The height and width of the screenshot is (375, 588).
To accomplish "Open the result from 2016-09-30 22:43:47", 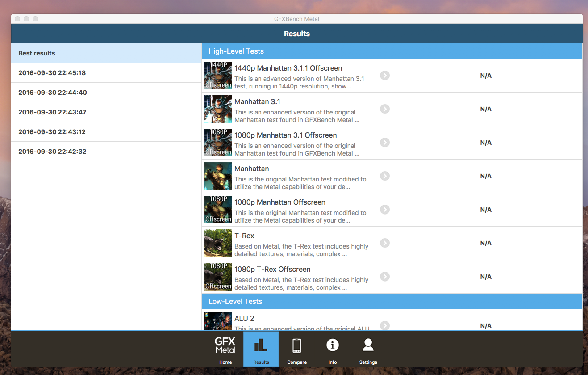I will pyautogui.click(x=106, y=112).
